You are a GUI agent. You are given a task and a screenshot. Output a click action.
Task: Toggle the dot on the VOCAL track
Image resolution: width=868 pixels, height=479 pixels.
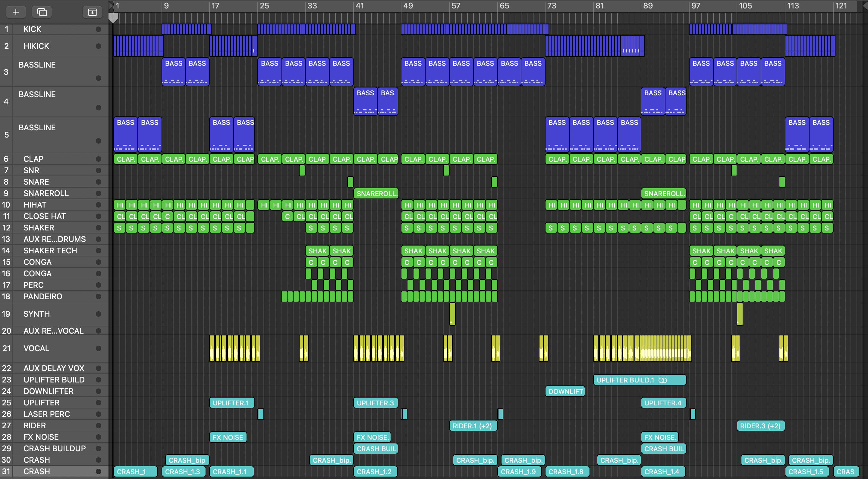coord(98,348)
